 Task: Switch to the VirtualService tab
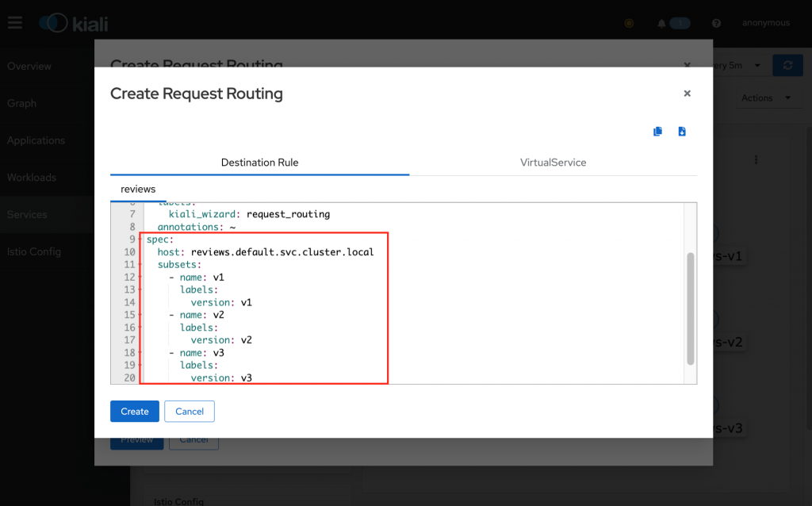coord(553,163)
